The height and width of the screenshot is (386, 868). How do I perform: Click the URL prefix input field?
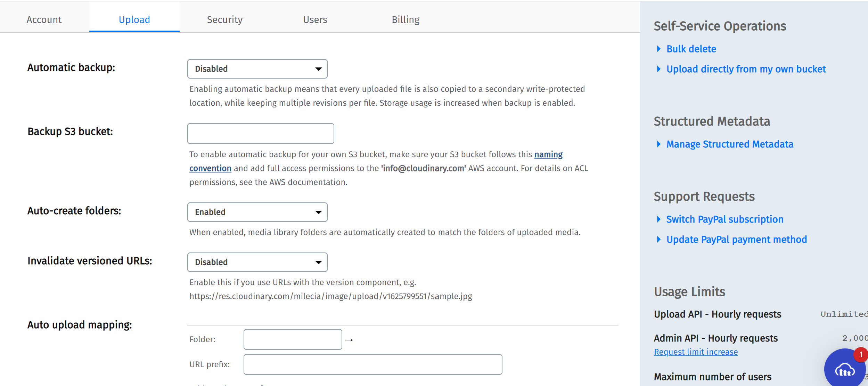[373, 364]
